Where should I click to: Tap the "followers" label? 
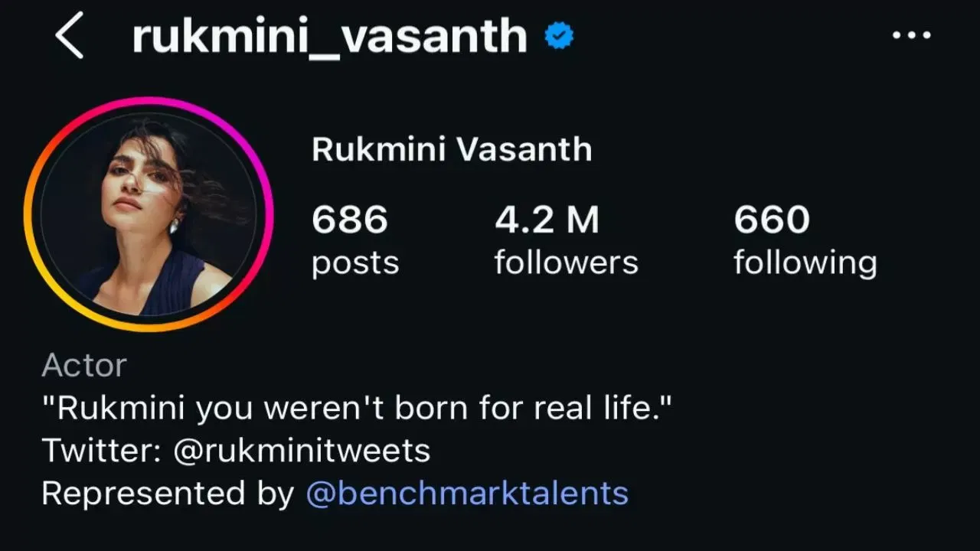pos(566,262)
